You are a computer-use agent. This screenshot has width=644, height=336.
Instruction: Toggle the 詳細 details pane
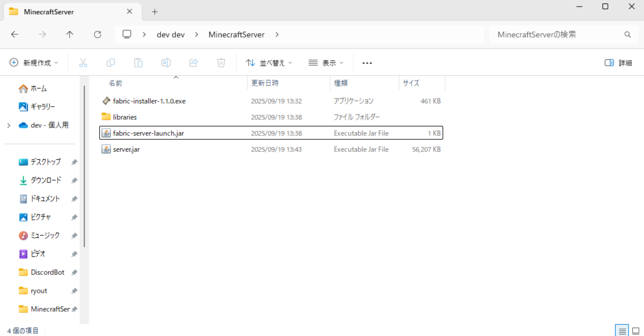click(618, 63)
